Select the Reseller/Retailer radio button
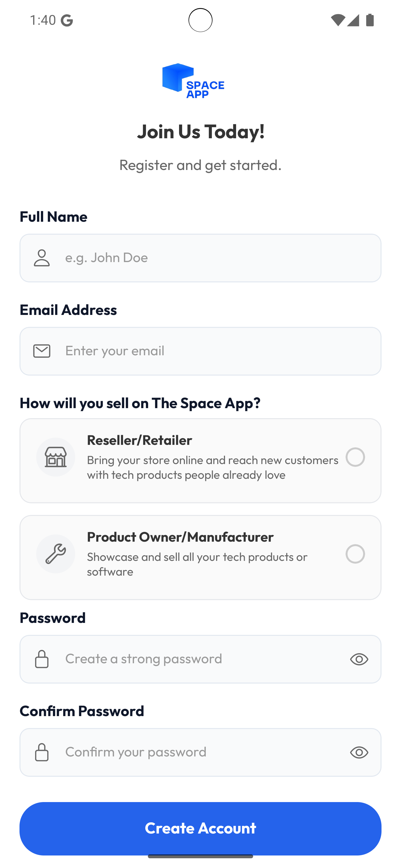Screen dimensions: 401x868 [355, 457]
